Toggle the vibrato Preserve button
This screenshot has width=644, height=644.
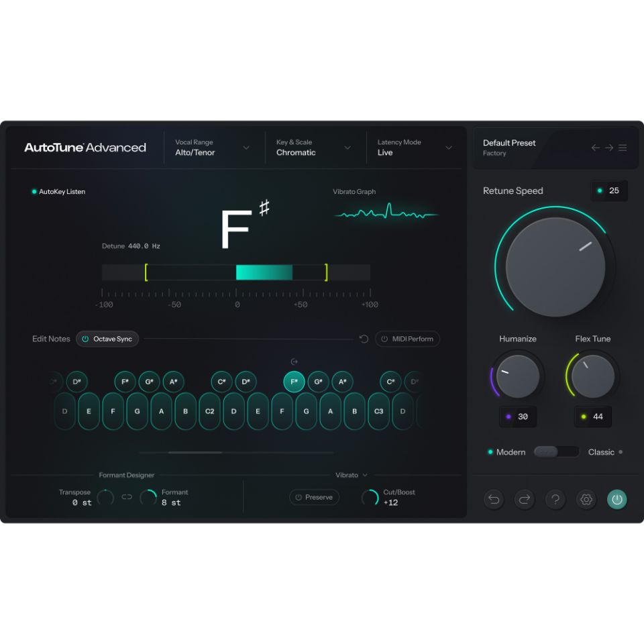tap(314, 497)
